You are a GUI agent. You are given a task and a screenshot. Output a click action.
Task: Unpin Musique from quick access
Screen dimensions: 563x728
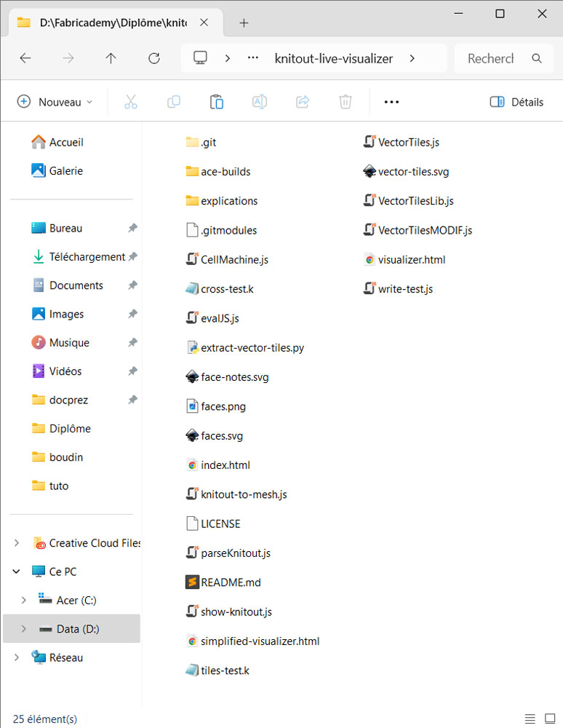click(132, 343)
